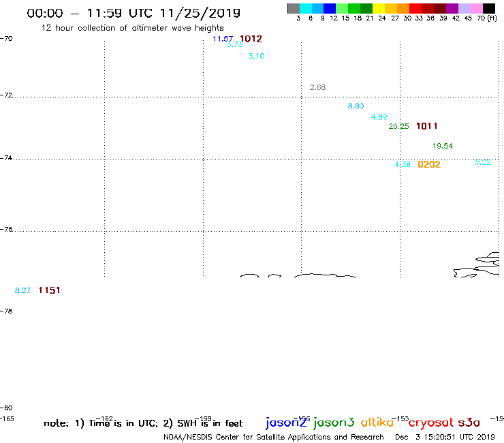Click the jason2 satellite legend label
This screenshot has height=443, width=504.
(x=286, y=423)
